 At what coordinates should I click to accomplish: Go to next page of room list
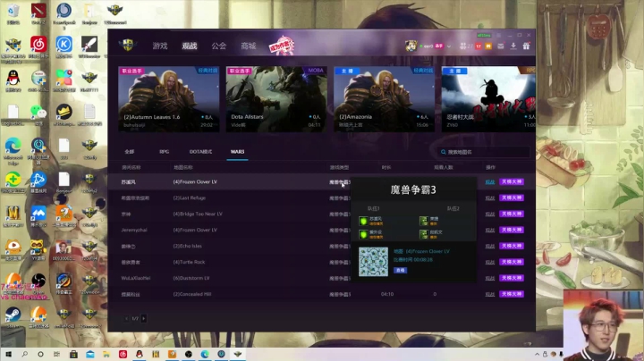tap(144, 318)
